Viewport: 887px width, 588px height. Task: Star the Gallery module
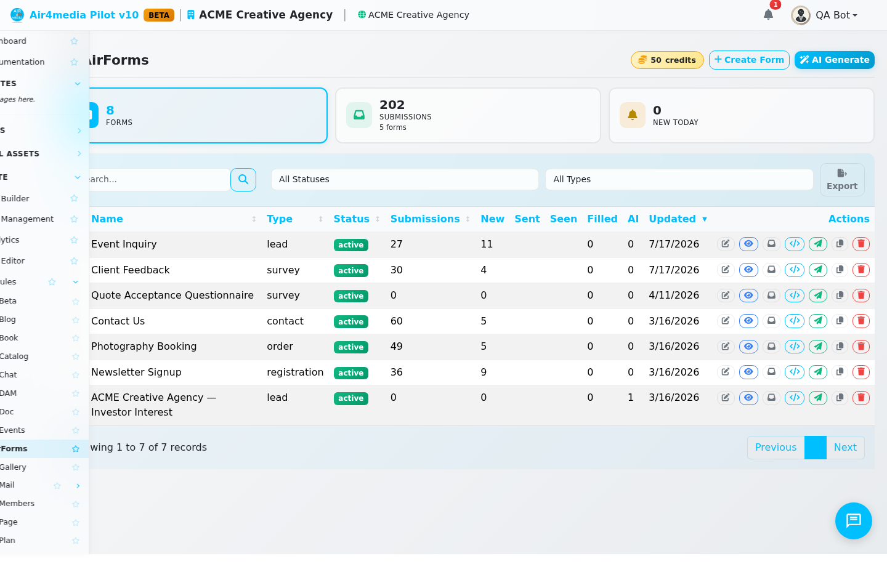pos(76,467)
